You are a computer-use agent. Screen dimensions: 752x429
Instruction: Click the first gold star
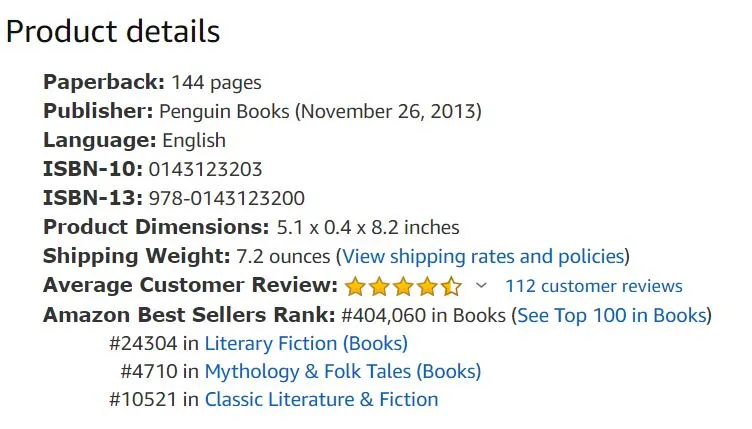[x=356, y=287]
